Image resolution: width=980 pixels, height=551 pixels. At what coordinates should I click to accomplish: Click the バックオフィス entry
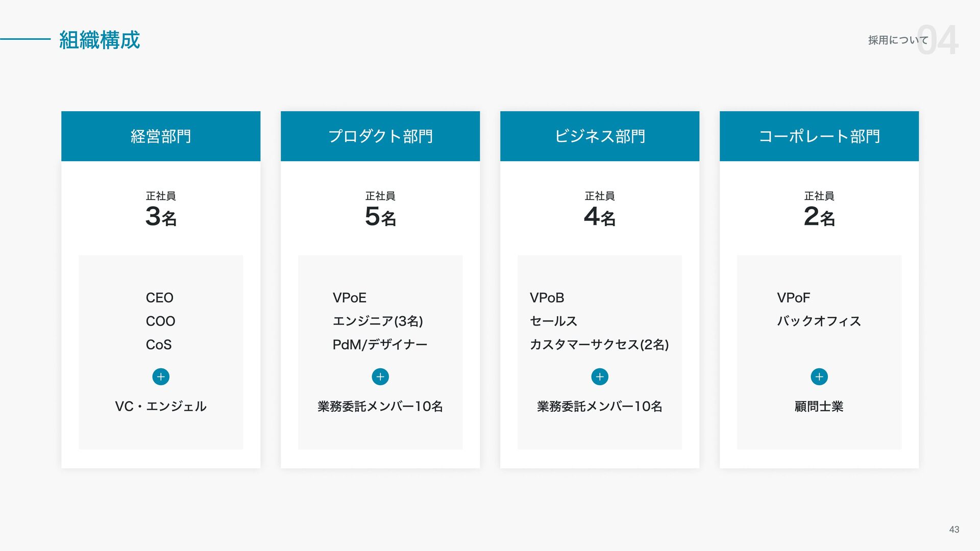coord(819,321)
